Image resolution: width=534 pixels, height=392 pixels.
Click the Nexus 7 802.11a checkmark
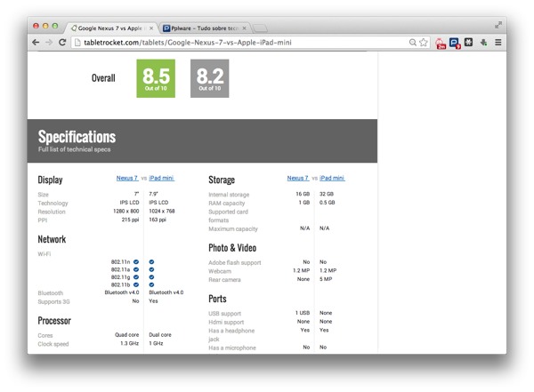[x=136, y=269]
